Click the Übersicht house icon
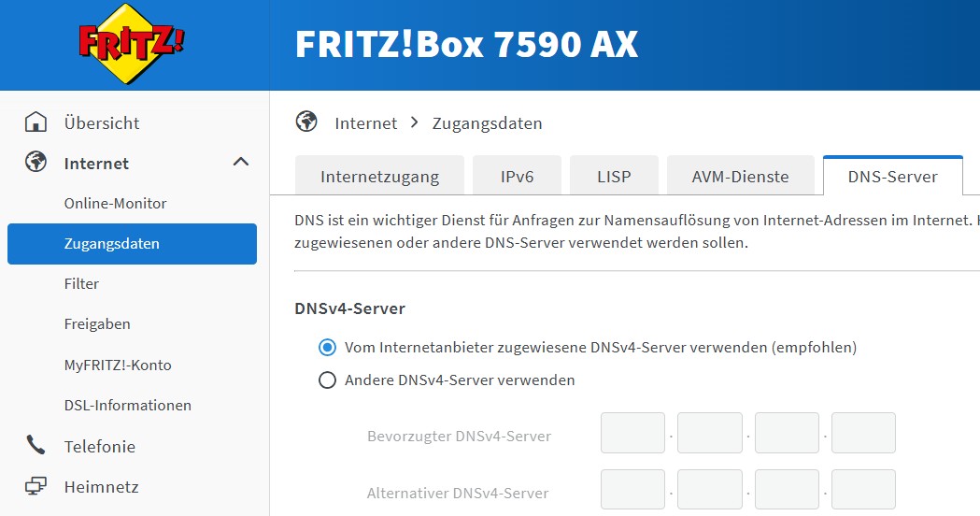The height and width of the screenshot is (516, 980). (x=36, y=122)
